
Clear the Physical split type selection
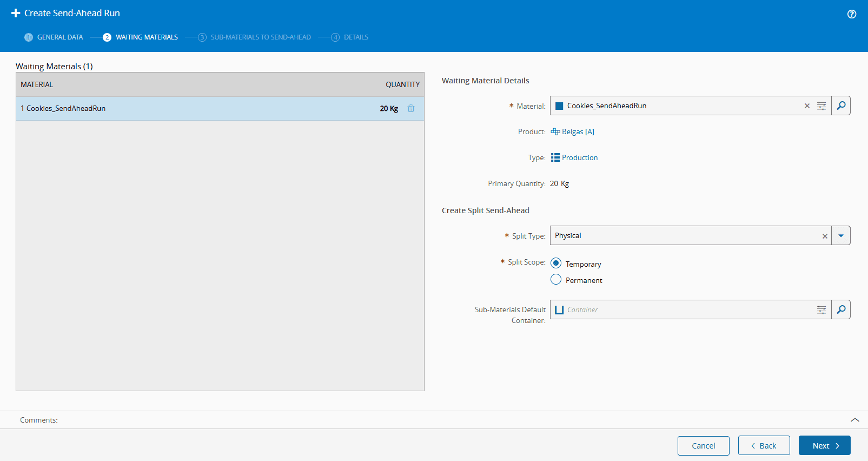[x=825, y=236]
